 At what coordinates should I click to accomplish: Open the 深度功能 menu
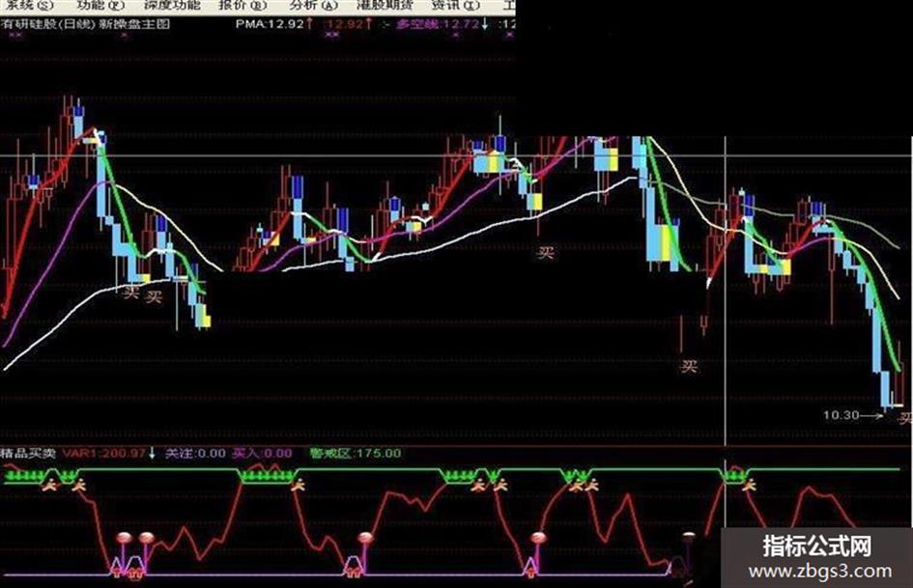pyautogui.click(x=172, y=5)
